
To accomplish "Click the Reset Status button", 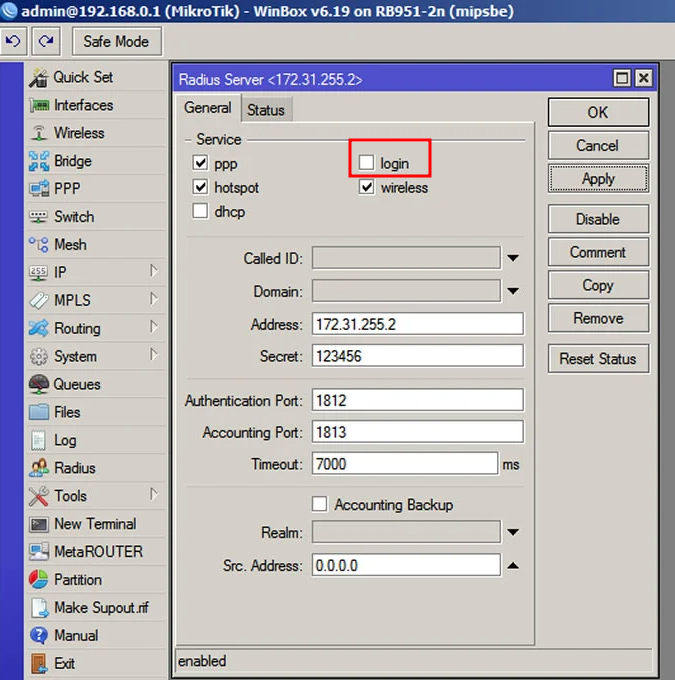I will tap(598, 359).
